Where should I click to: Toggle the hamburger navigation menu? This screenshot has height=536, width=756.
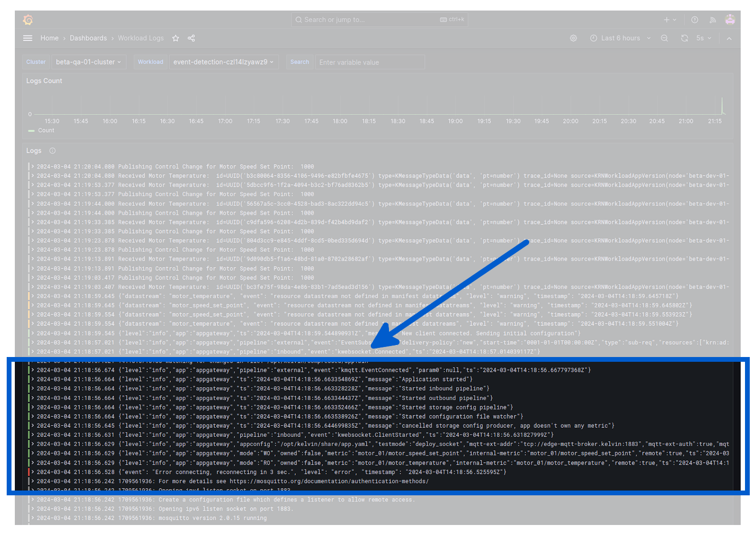pyautogui.click(x=28, y=38)
